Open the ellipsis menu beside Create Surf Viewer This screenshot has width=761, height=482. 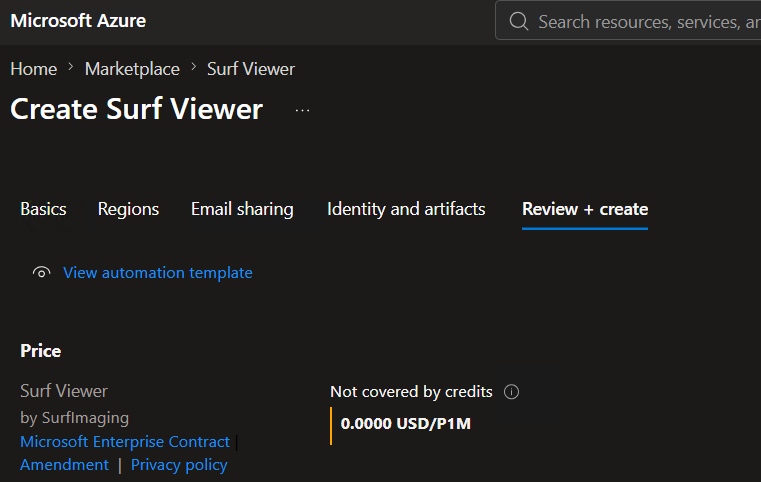click(x=302, y=111)
